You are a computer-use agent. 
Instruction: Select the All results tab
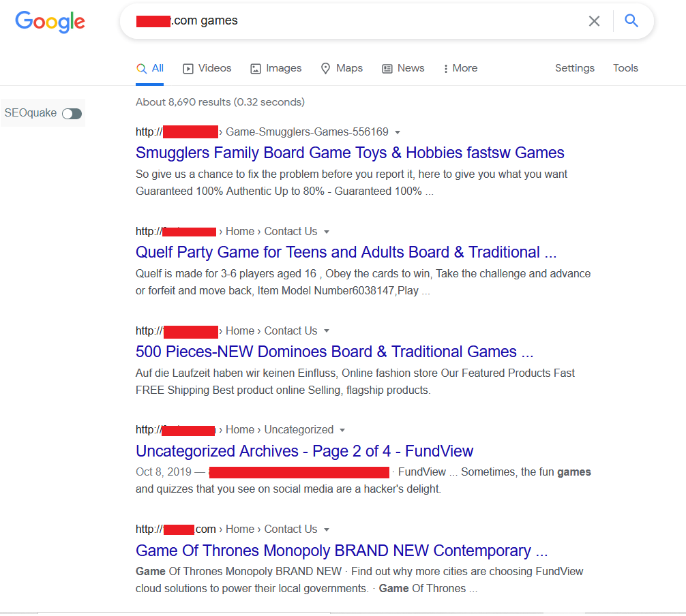click(x=149, y=69)
